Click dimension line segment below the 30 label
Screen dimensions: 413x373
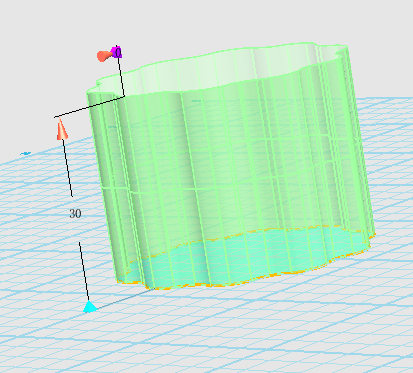point(84,271)
